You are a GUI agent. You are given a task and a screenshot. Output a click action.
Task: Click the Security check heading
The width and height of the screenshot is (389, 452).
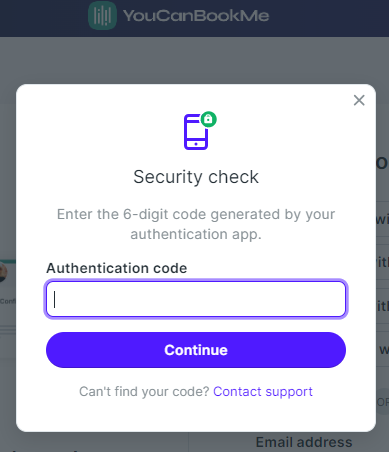(x=196, y=177)
